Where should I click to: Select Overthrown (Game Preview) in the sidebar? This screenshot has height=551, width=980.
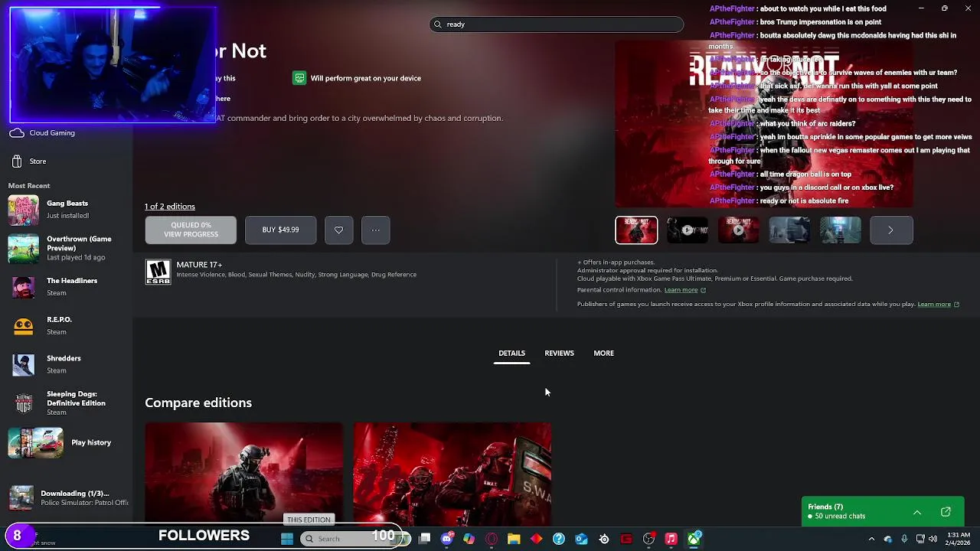pos(67,248)
